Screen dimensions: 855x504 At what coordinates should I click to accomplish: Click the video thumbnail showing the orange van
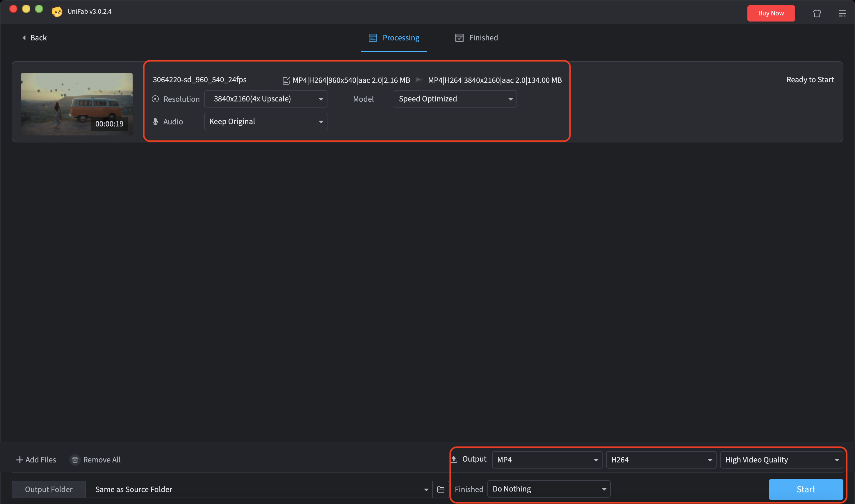[76, 104]
